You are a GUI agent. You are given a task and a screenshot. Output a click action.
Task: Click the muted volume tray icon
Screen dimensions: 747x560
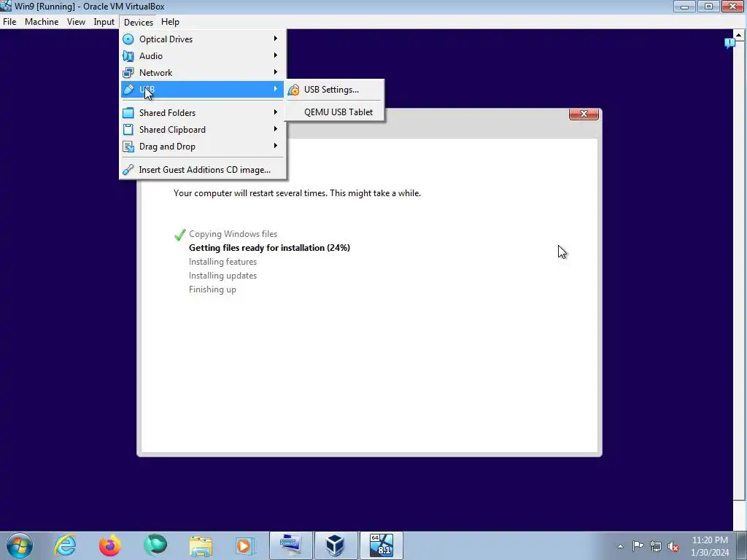pyautogui.click(x=673, y=546)
